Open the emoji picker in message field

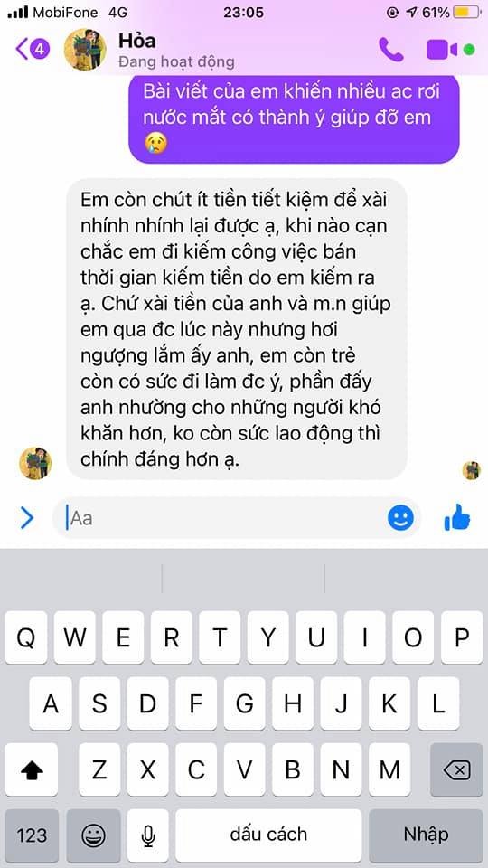pos(400,517)
